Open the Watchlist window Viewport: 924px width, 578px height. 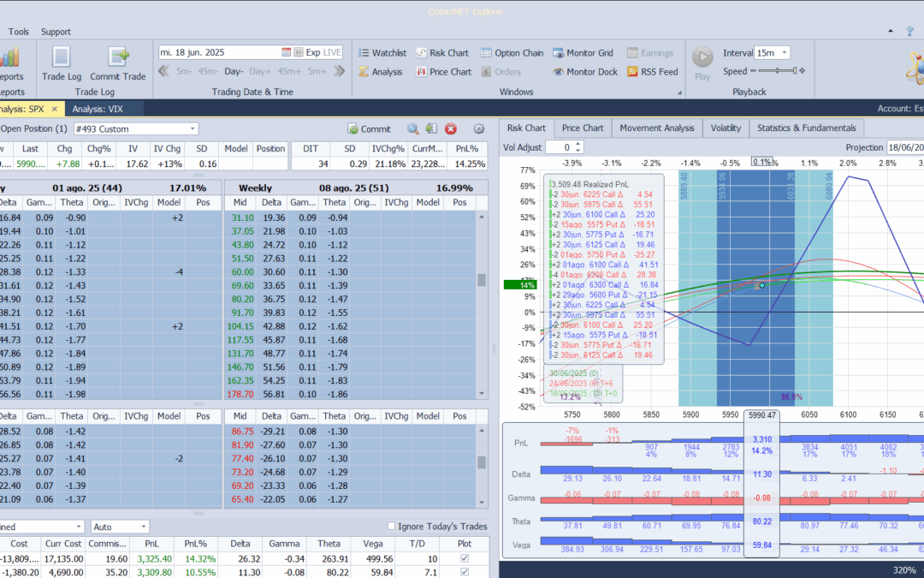pos(382,52)
